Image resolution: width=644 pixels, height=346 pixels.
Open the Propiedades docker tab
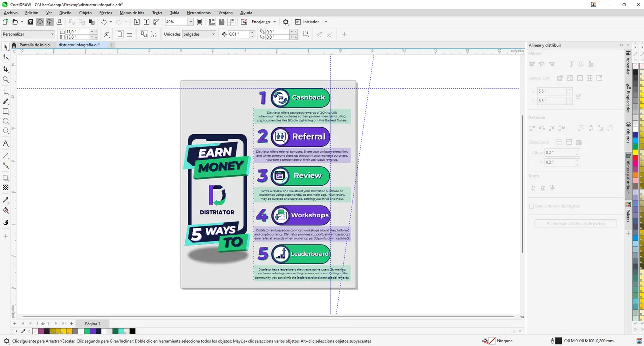(x=628, y=99)
